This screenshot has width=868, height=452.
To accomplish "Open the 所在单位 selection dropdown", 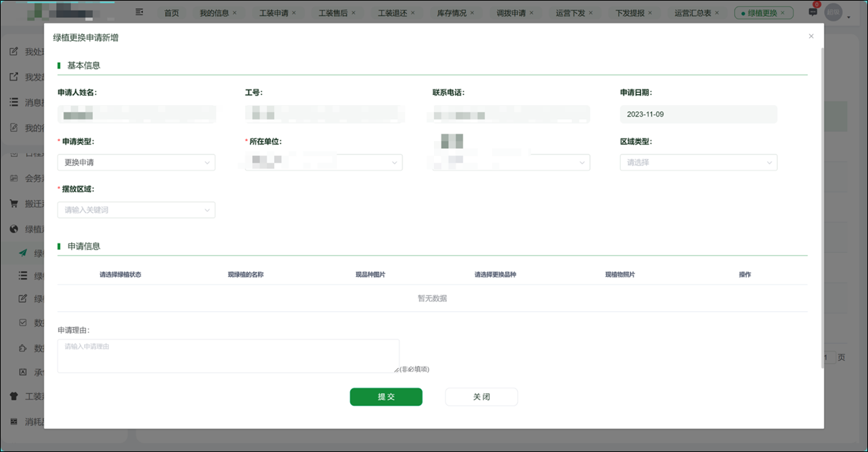I will pos(324,162).
